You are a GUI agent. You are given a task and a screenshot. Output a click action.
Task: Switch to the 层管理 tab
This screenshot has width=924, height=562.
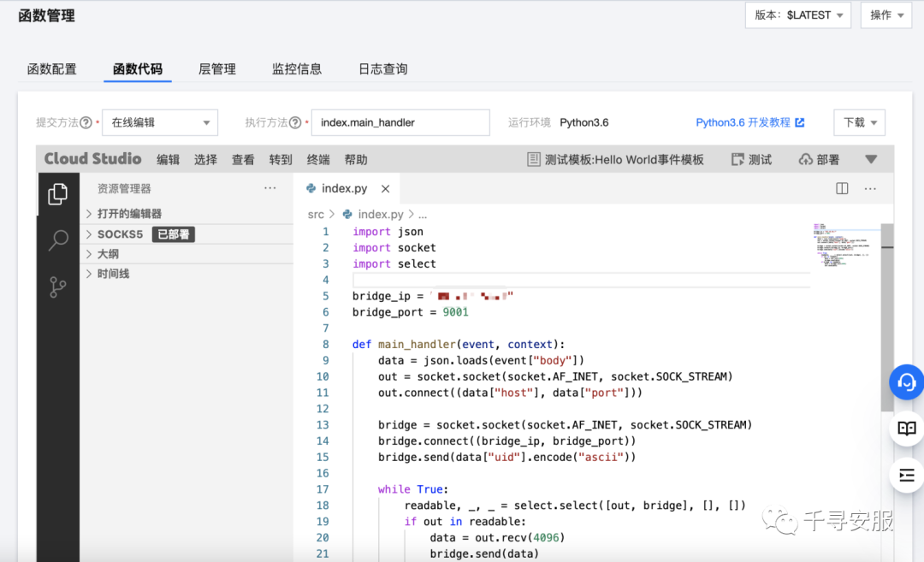(216, 69)
